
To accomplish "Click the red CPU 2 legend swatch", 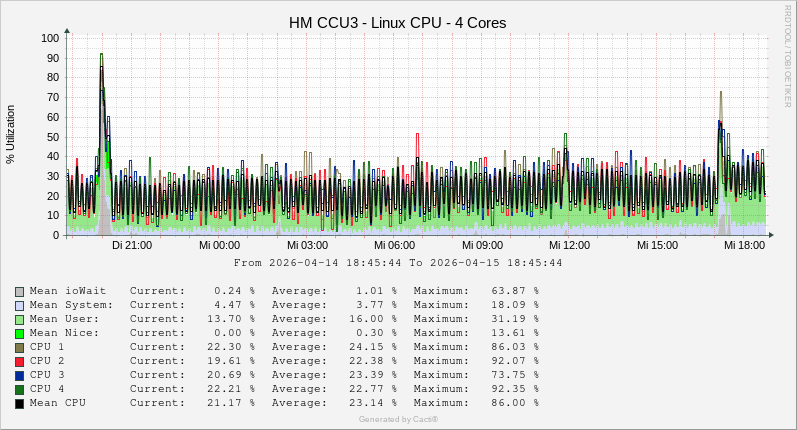I will pos(19,361).
